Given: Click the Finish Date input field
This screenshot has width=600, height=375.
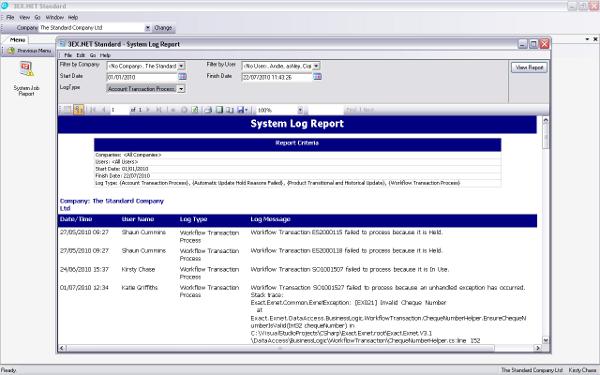Looking at the screenshot, I should (x=277, y=77).
